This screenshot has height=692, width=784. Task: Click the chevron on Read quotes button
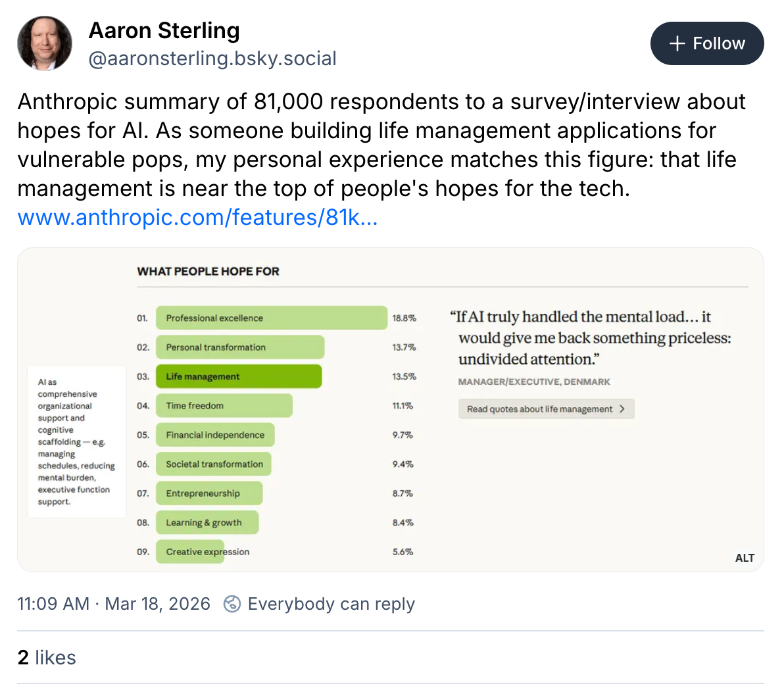click(x=622, y=409)
